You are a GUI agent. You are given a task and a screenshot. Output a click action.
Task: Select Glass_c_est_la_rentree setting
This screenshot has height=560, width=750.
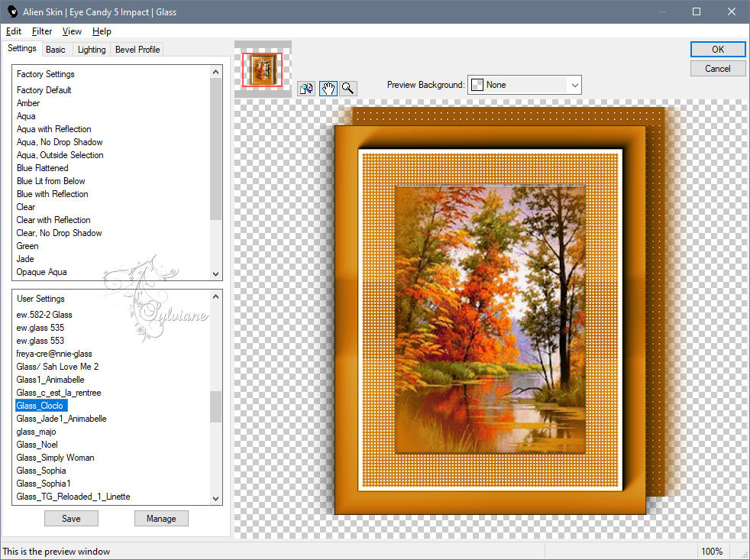click(59, 393)
